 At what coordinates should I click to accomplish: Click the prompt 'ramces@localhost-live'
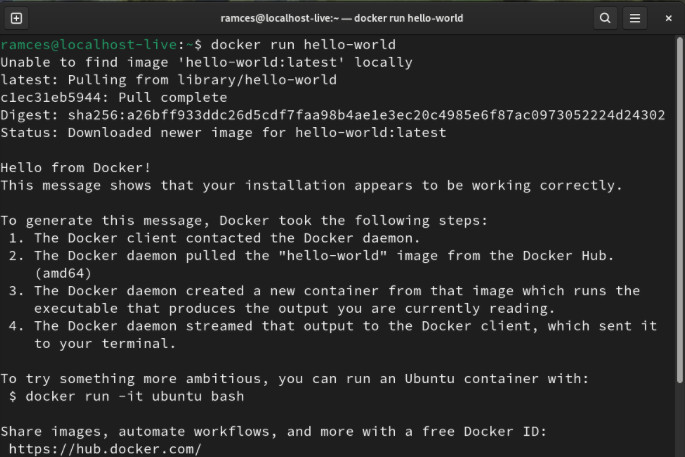pyautogui.click(x=89, y=45)
